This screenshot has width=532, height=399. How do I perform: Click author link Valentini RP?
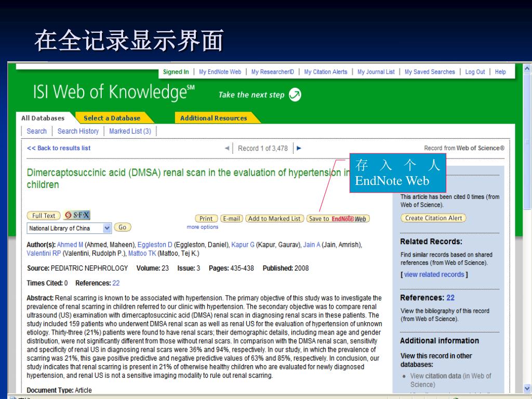[x=44, y=253]
